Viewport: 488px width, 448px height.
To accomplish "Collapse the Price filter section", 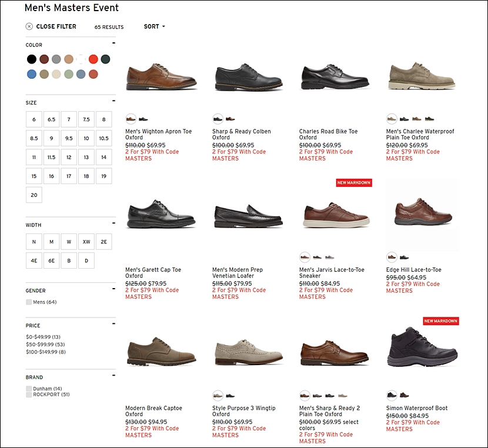I will point(113,323).
